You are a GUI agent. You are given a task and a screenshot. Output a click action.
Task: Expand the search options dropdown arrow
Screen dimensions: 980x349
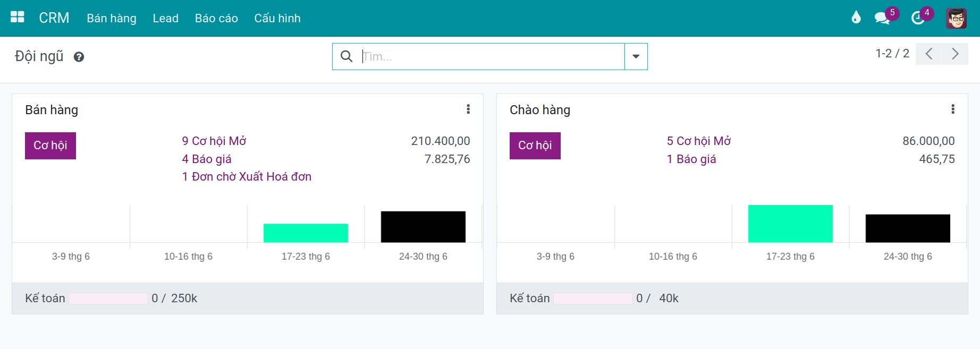(x=636, y=56)
